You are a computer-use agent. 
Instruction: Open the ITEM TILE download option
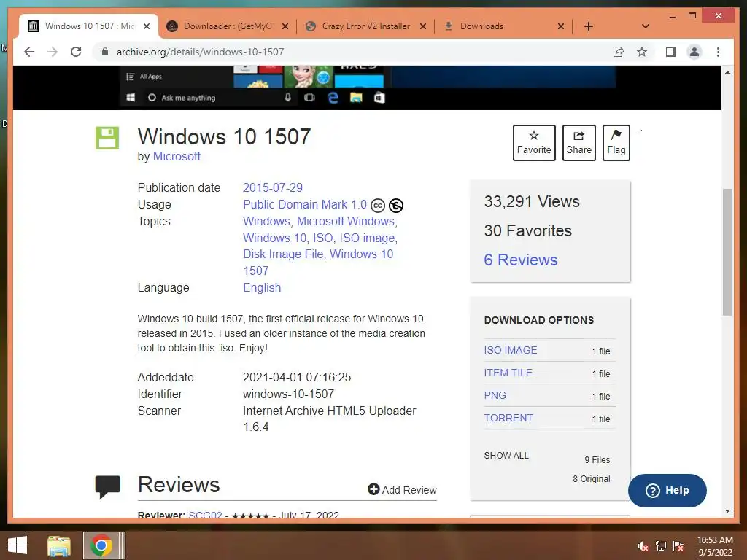[508, 373]
